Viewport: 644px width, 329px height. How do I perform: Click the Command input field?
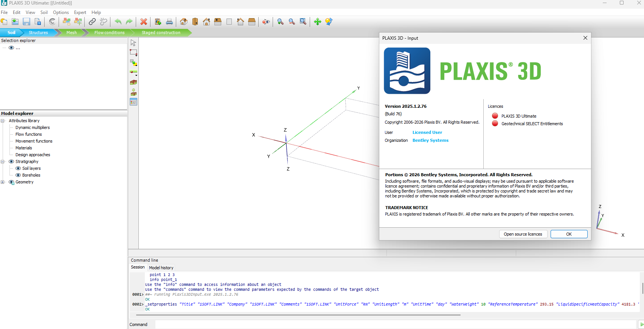pos(396,324)
